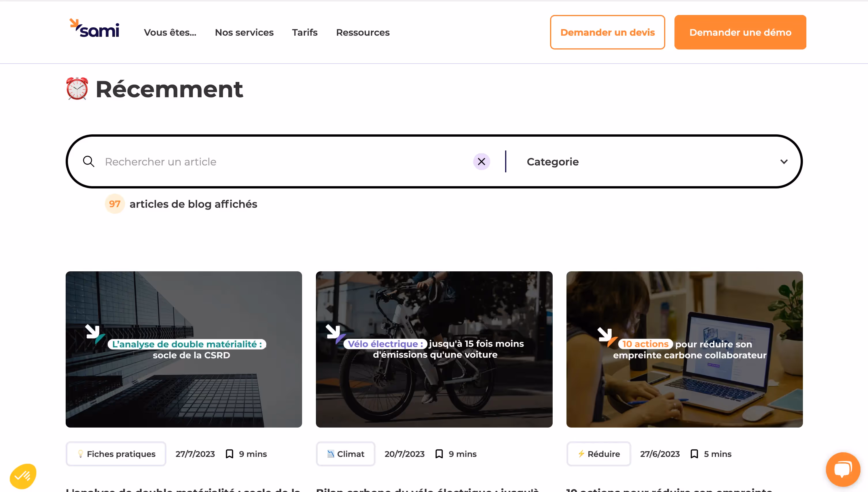
Task: Open the Vélo électrique article thumbnail
Action: [x=434, y=349]
